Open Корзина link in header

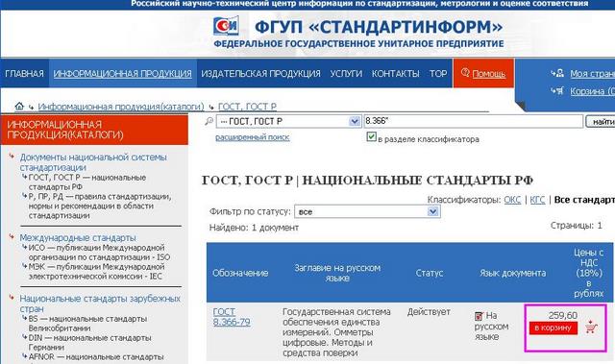[x=592, y=91]
